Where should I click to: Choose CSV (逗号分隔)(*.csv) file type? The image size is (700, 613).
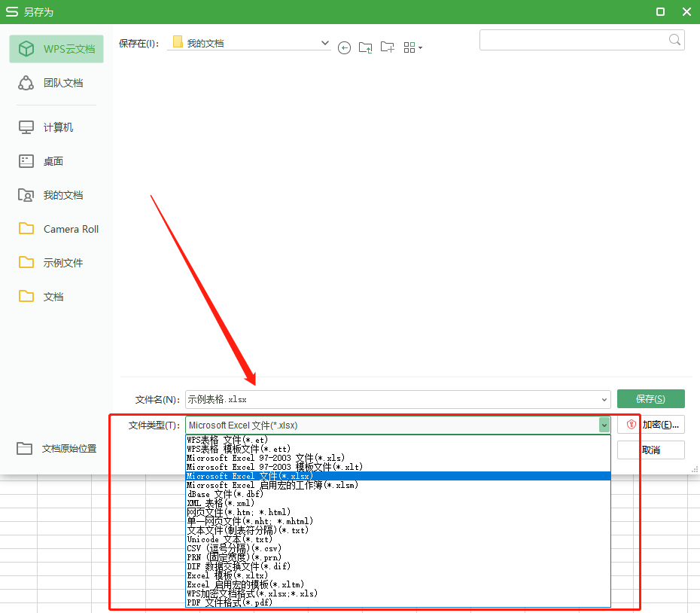click(x=233, y=548)
